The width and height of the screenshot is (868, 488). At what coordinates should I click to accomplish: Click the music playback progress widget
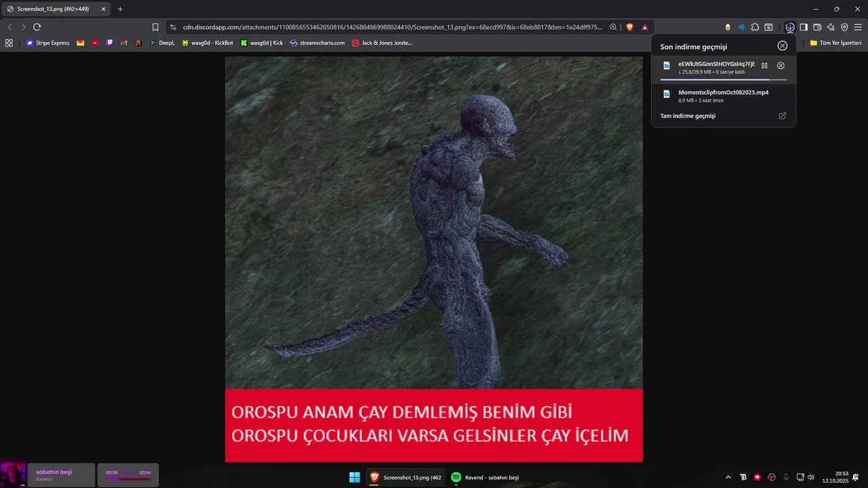click(128, 474)
